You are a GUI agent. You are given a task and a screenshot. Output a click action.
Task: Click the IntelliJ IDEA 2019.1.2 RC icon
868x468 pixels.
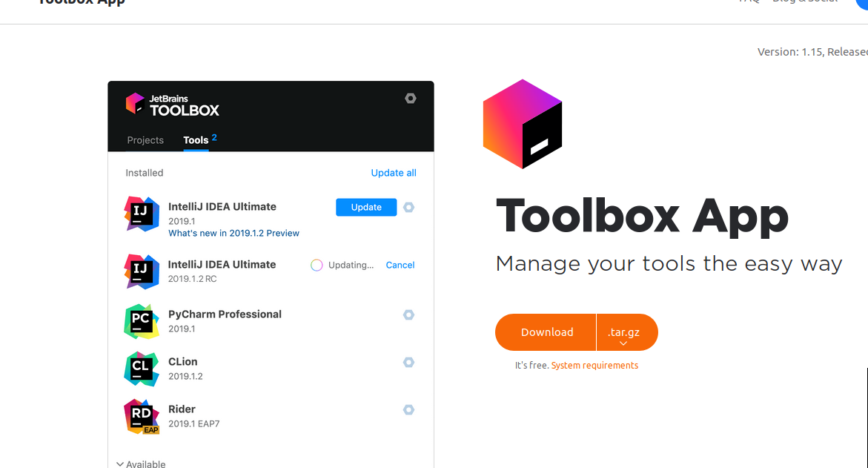142,271
